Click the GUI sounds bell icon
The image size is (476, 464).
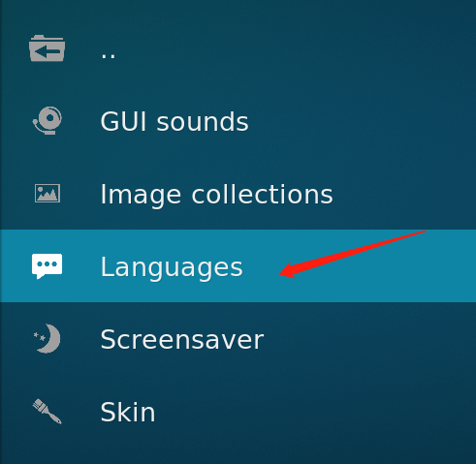coord(48,120)
